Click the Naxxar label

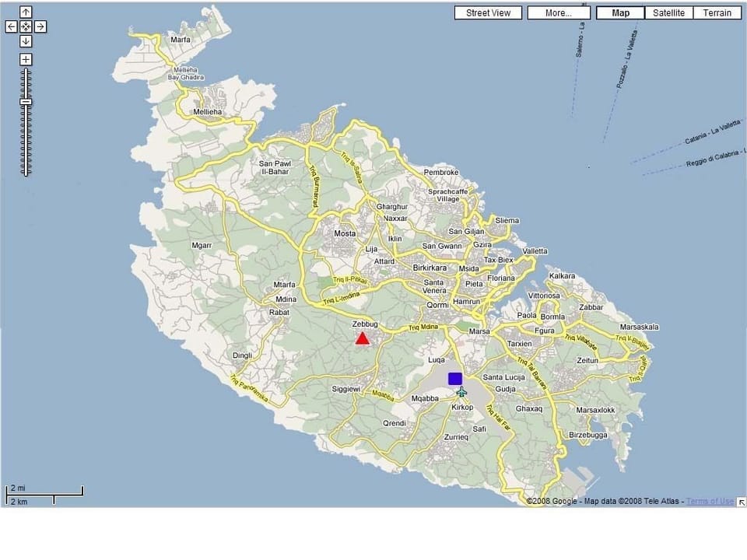pos(395,218)
